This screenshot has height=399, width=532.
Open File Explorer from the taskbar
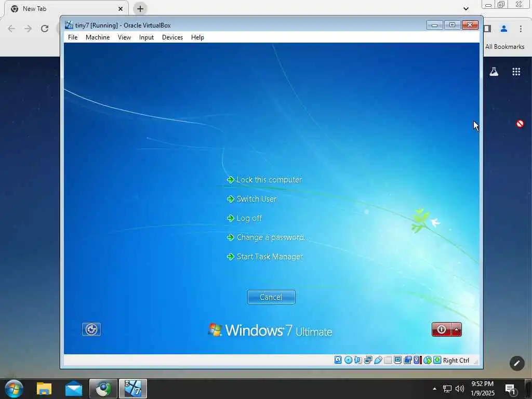pyautogui.click(x=44, y=389)
